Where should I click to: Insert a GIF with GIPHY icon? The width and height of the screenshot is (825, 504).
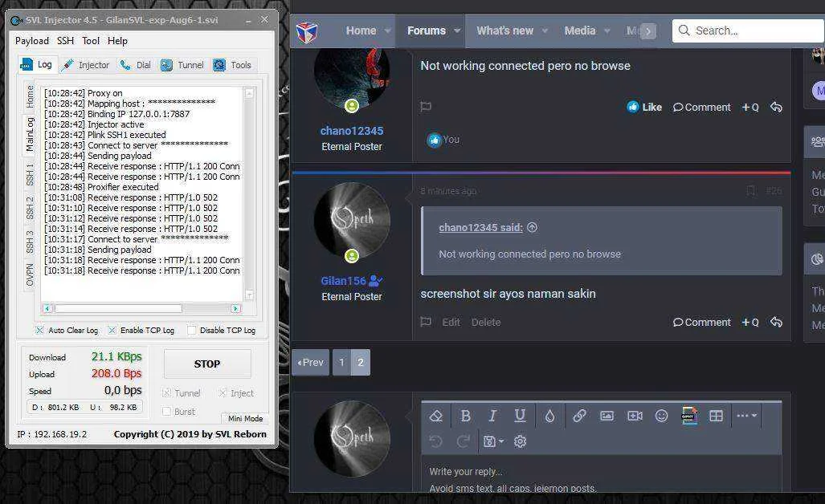(x=689, y=416)
